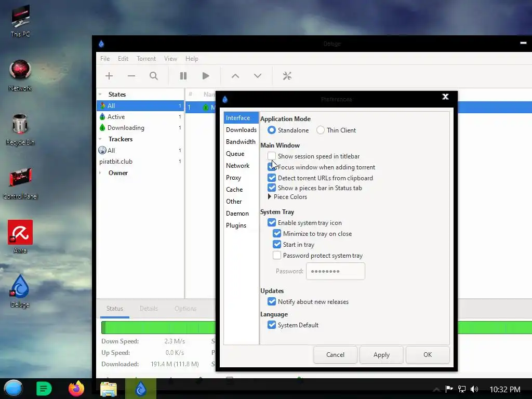532x399 pixels.
Task: Click OK in Preferences dialog
Action: click(428, 354)
